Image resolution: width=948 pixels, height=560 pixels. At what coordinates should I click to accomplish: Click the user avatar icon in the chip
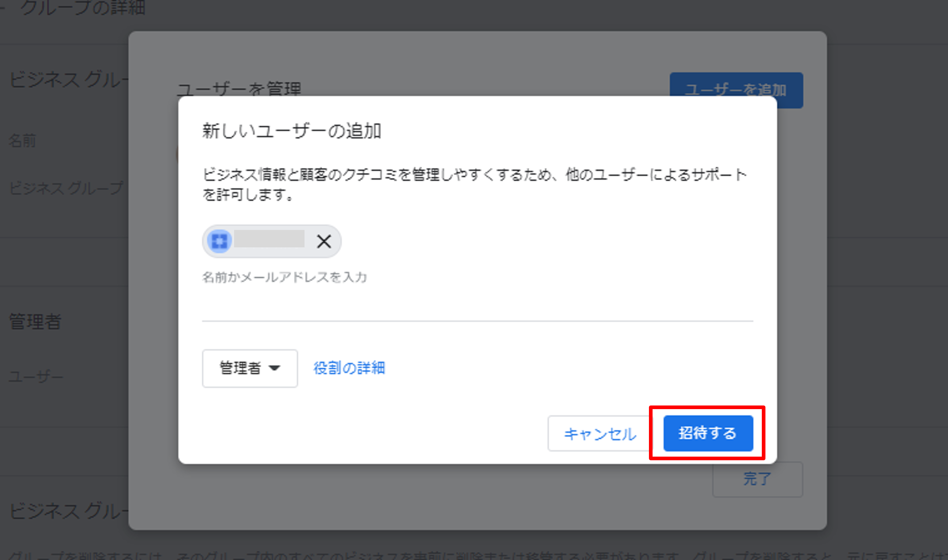point(219,242)
